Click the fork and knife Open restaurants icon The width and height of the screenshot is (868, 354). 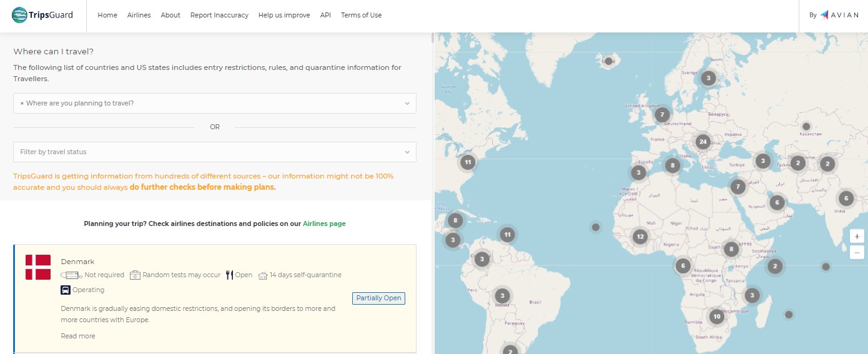point(229,275)
